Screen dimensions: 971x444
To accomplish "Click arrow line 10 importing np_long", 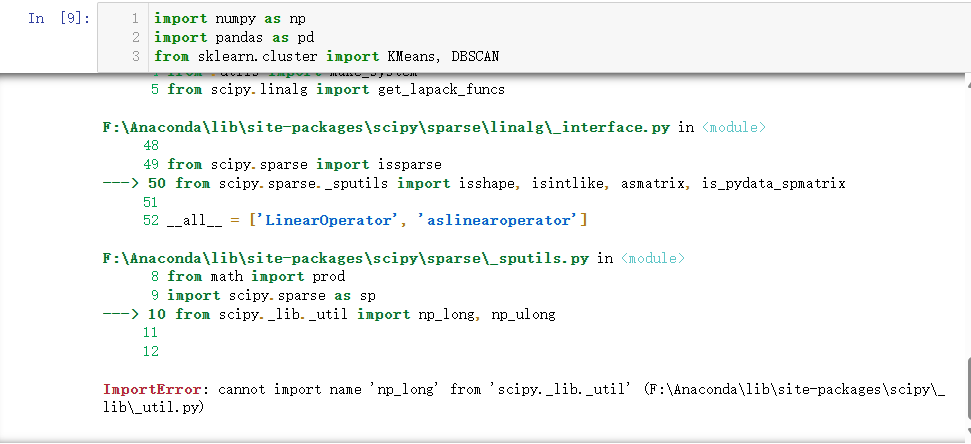I will pyautogui.click(x=329, y=314).
